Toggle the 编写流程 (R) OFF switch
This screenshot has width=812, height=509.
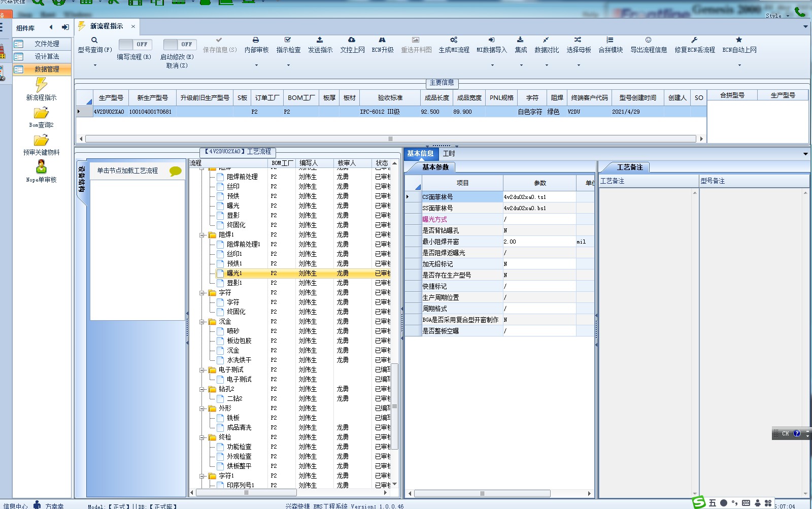pyautogui.click(x=136, y=44)
